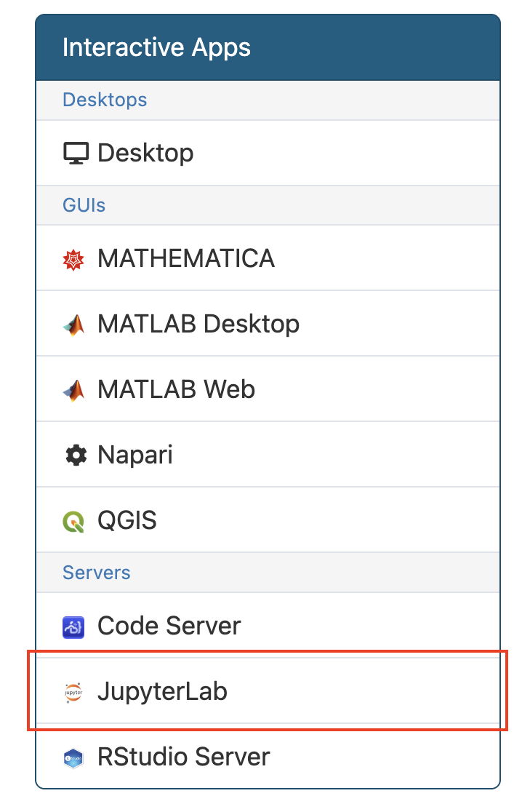Click the RStudio Server hexagon icon
522x812 pixels.
pos(73,757)
